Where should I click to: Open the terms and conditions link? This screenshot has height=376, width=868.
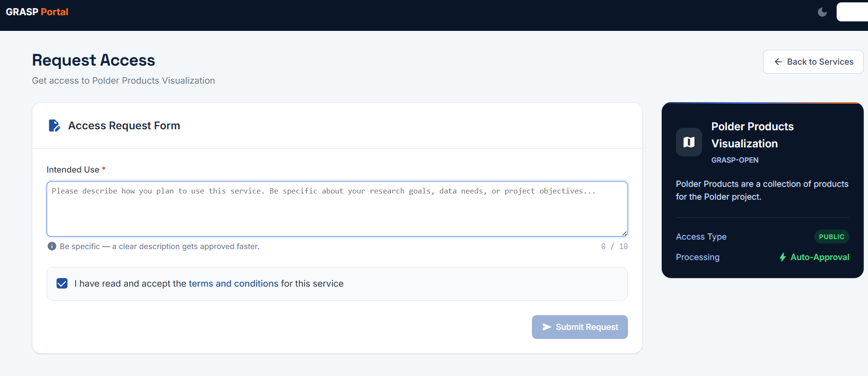click(233, 284)
